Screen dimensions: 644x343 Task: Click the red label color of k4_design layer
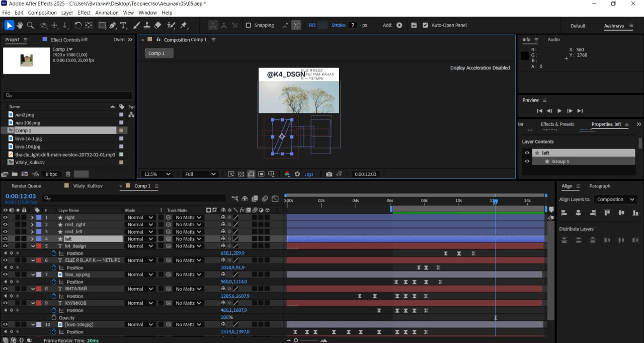click(x=39, y=246)
